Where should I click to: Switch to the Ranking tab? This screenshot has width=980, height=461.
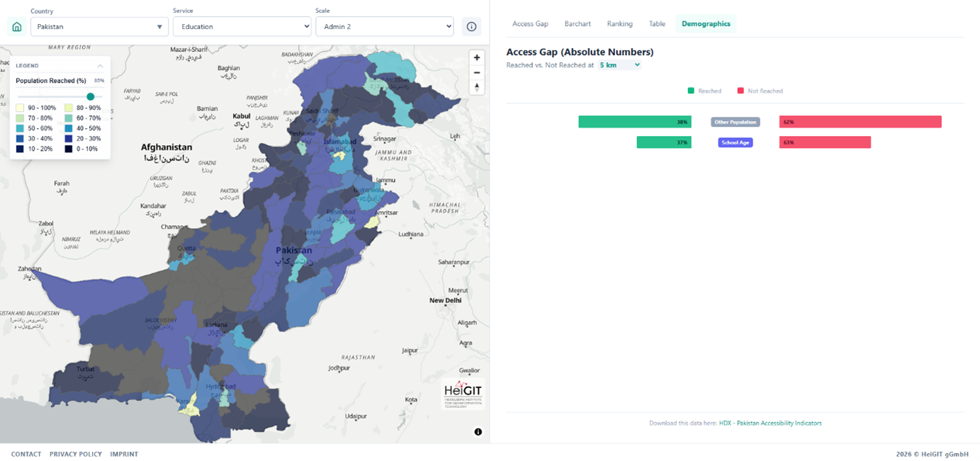point(619,24)
